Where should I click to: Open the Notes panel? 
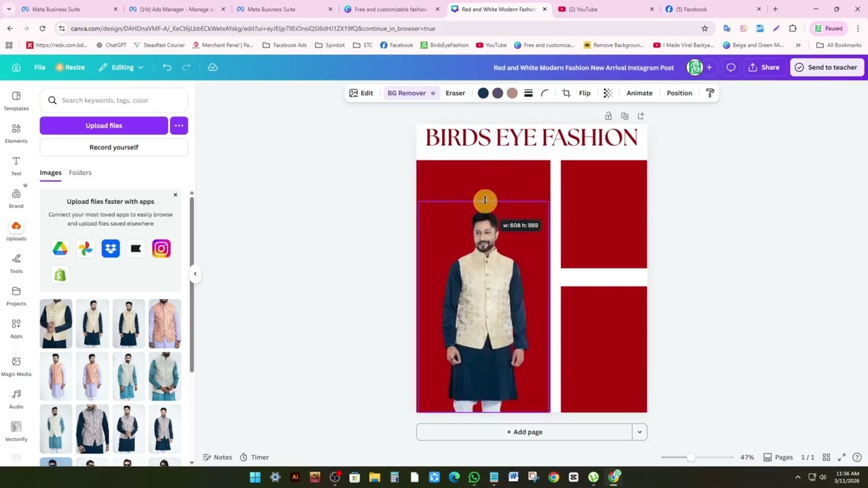point(218,457)
